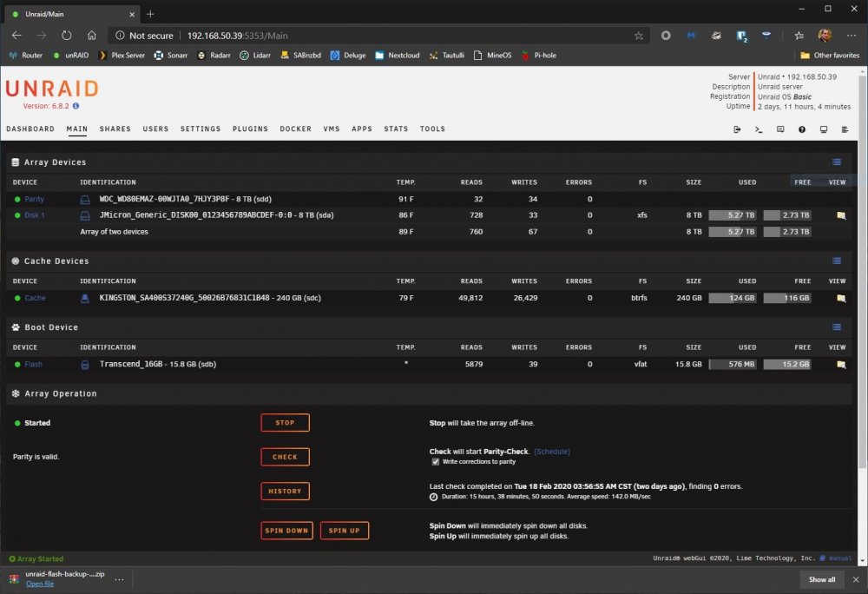
Task: Open the terminal icon in header
Action: pyautogui.click(x=759, y=129)
